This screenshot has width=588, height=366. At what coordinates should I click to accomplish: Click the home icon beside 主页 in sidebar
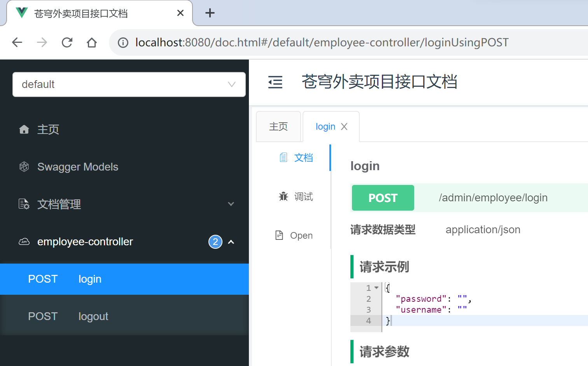click(24, 129)
